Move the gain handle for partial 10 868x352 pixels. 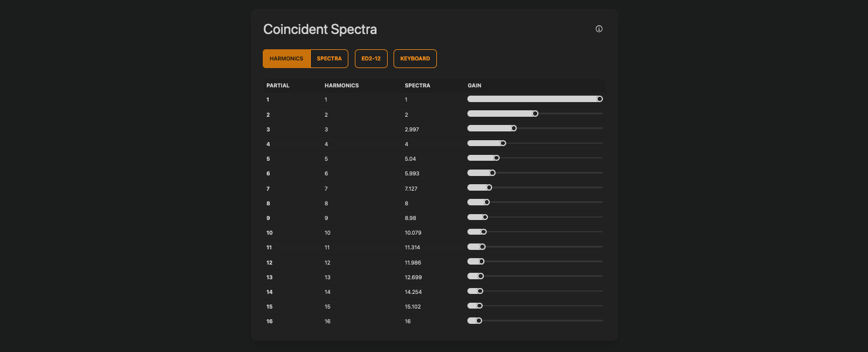[x=483, y=231]
